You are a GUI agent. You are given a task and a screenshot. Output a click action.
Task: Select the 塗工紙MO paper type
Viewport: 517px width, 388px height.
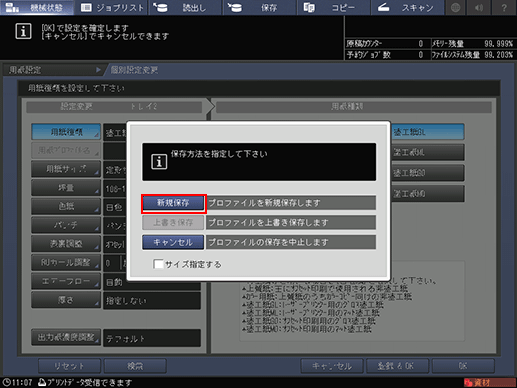(427, 194)
